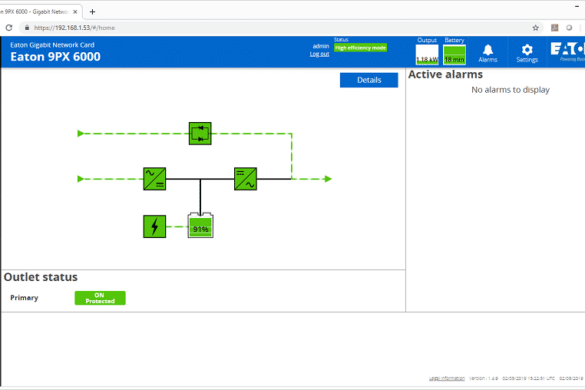Open the Alarms bell icon
585x390 pixels.
[488, 53]
